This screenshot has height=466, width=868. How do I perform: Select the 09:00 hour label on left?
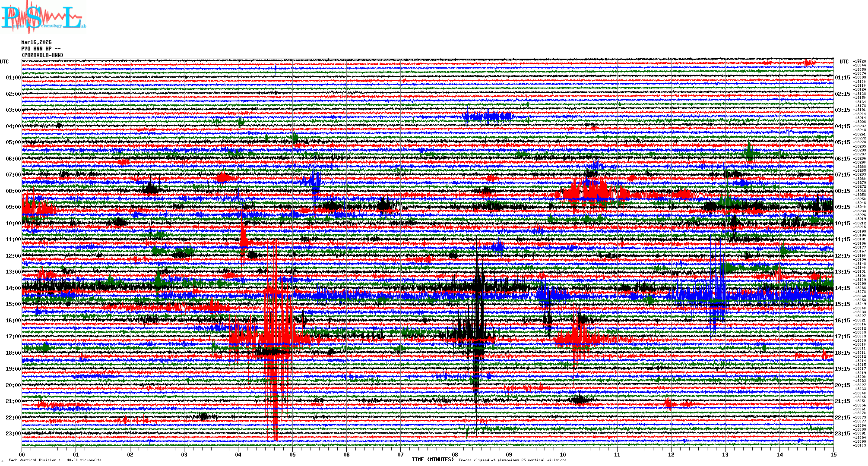[x=13, y=207]
